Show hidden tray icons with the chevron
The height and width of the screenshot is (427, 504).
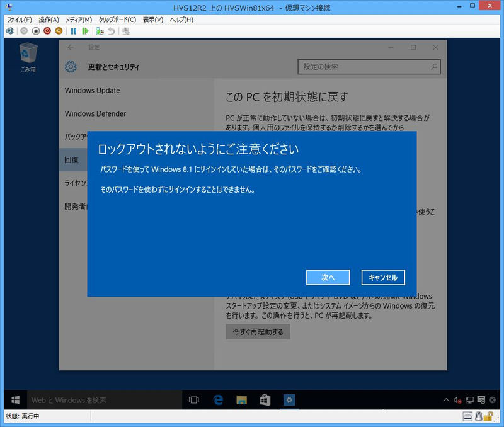pyautogui.click(x=446, y=400)
